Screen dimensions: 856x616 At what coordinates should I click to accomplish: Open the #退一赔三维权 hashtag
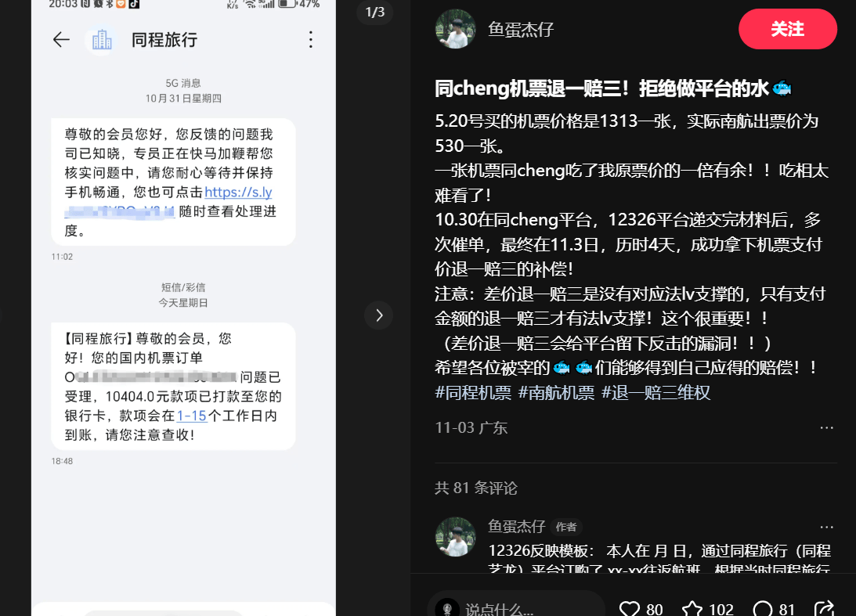656,393
